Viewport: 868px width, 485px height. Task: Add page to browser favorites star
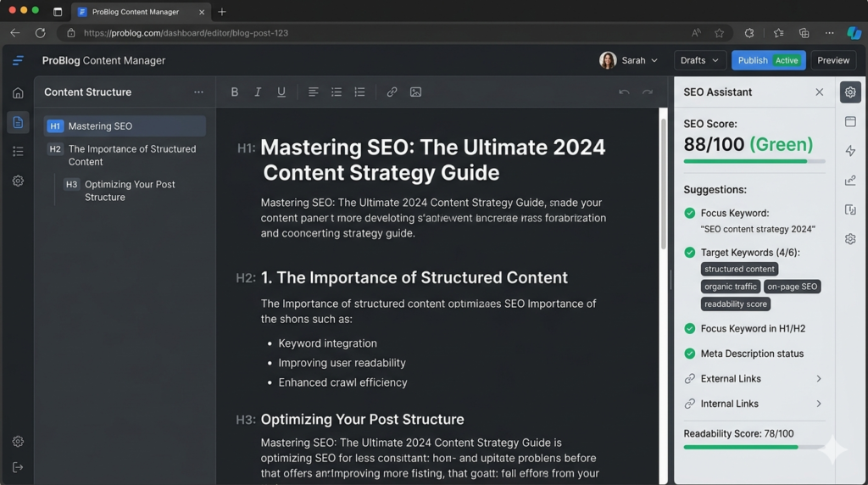point(719,33)
